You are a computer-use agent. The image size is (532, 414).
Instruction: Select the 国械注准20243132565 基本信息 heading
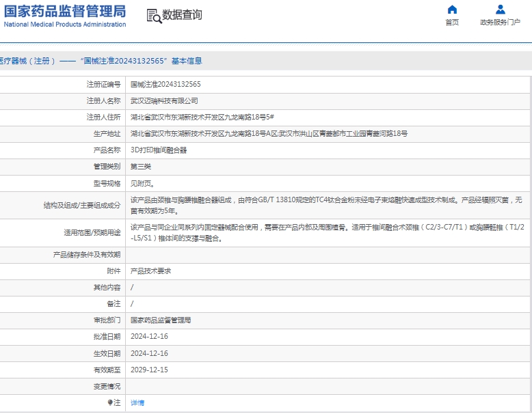coord(142,61)
